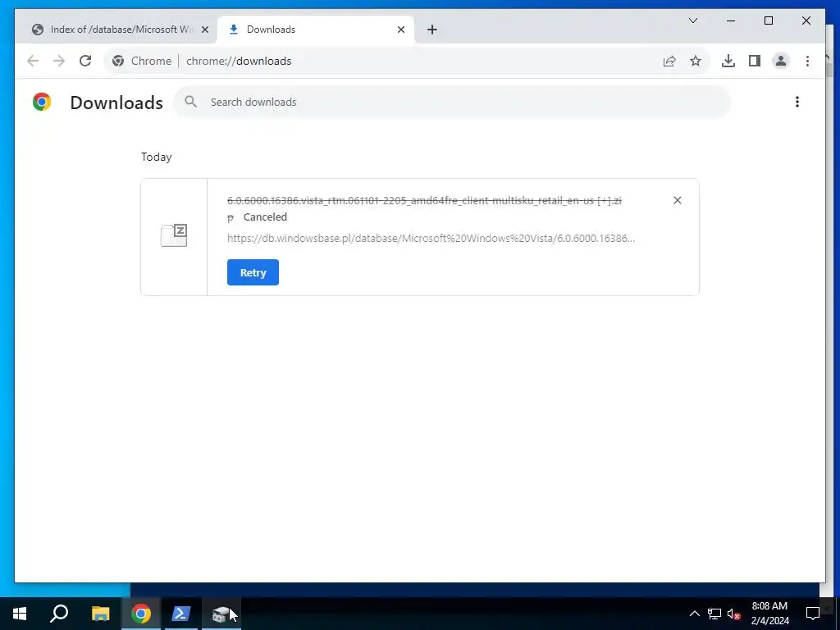840x630 pixels.
Task: Click the Chrome site info icon in address bar
Action: point(118,61)
